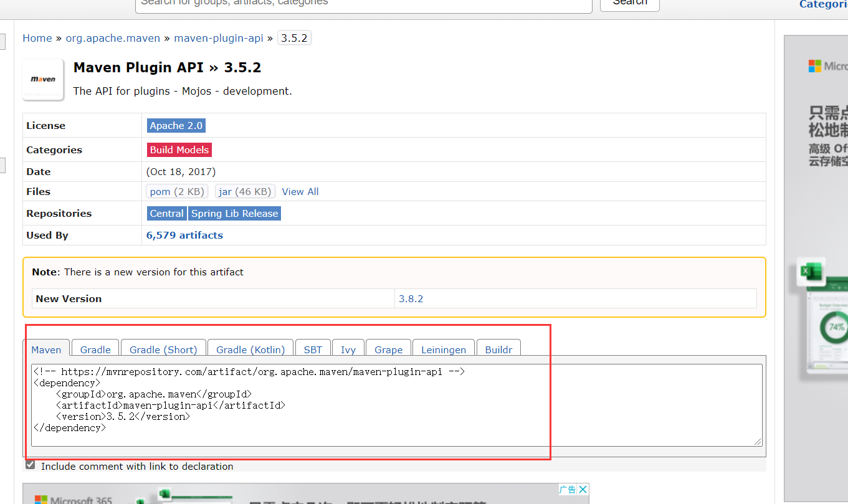848x504 pixels.
Task: Click the Categories row label in table
Action: [54, 150]
